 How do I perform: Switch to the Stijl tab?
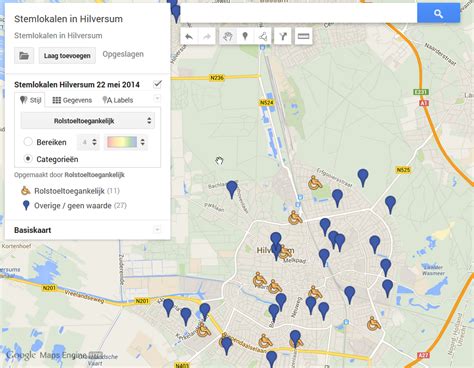[x=30, y=100]
